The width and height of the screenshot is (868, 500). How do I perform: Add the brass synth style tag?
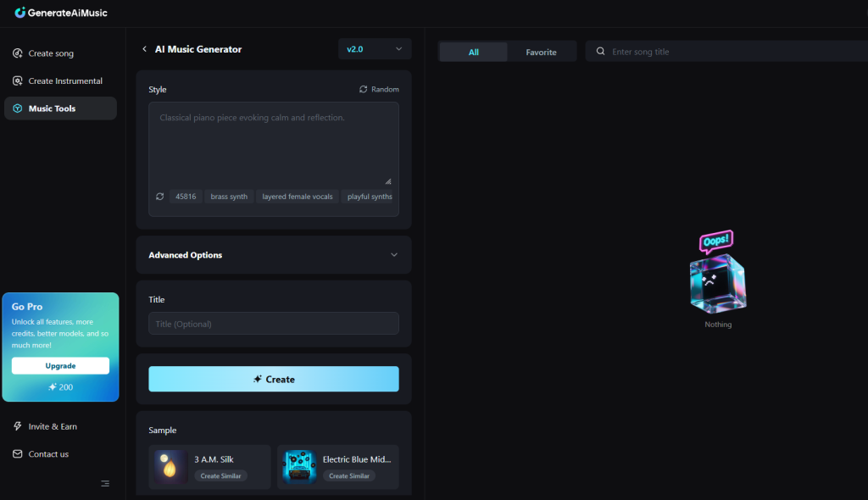[x=229, y=197]
